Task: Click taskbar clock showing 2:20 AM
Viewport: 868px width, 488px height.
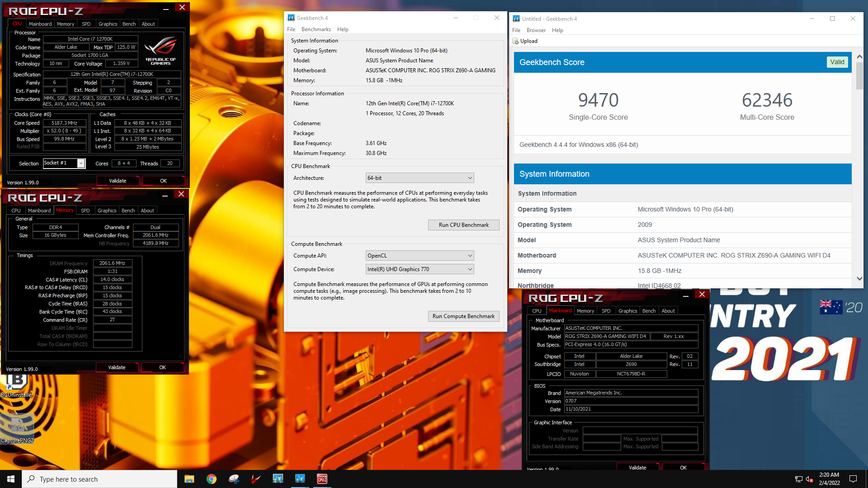Action: pyautogui.click(x=829, y=479)
